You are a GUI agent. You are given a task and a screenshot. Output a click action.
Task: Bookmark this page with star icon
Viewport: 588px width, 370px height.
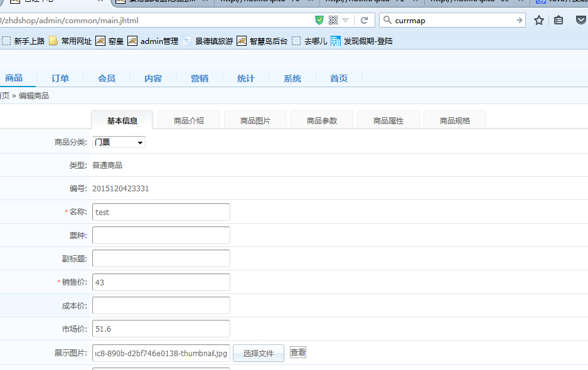point(538,20)
